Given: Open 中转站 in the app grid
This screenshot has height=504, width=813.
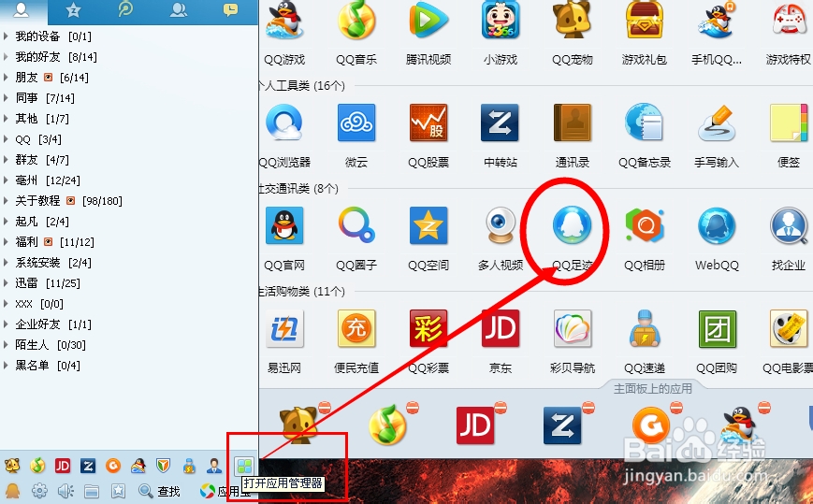Looking at the screenshot, I should click(x=501, y=122).
